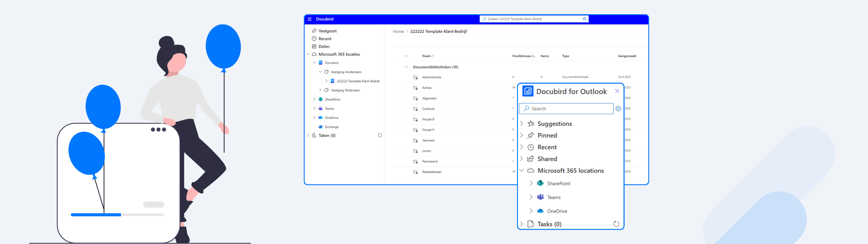Image resolution: width=868 pixels, height=244 pixels.
Task: Click the SharePoint icon in Docubird sidebar
Action: 320,99
